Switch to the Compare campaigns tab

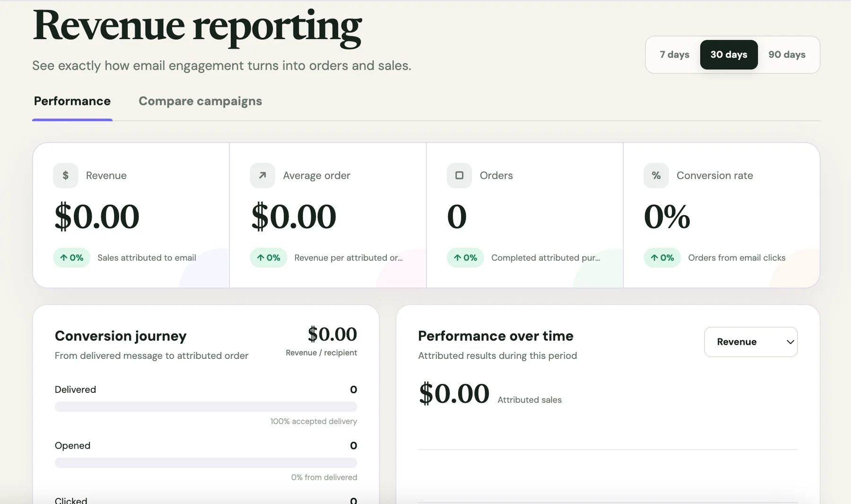click(x=200, y=101)
